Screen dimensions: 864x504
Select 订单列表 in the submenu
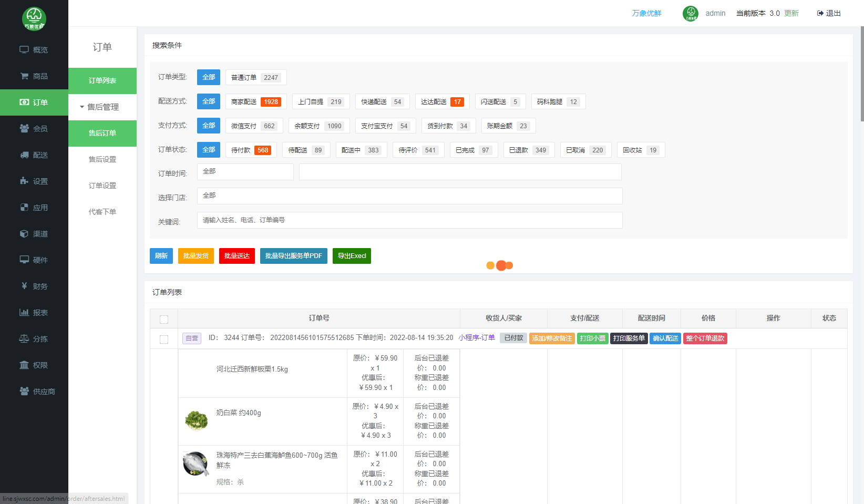click(x=102, y=81)
